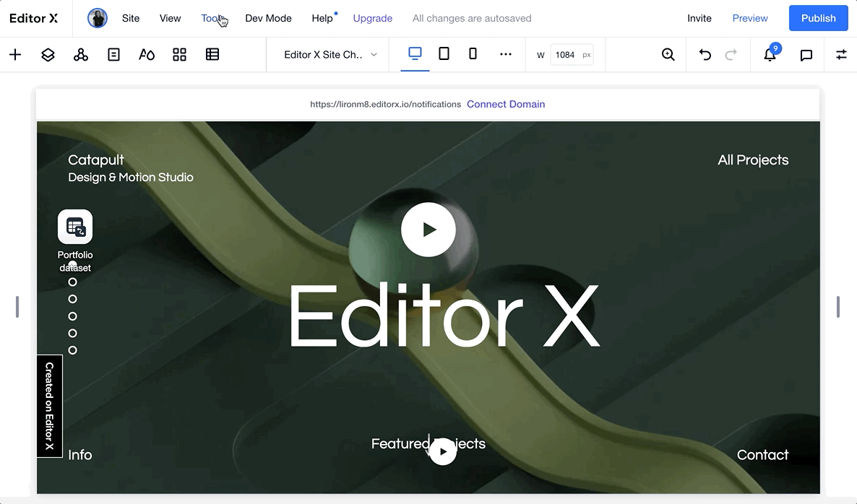This screenshot has height=504, width=857.
Task: Select the Catapult title text
Action: tap(95, 160)
